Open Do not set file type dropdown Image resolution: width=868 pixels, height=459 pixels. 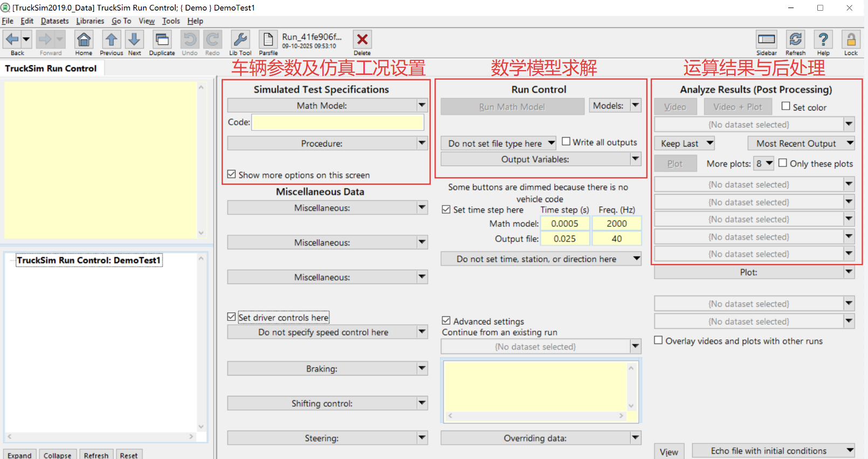click(x=499, y=143)
